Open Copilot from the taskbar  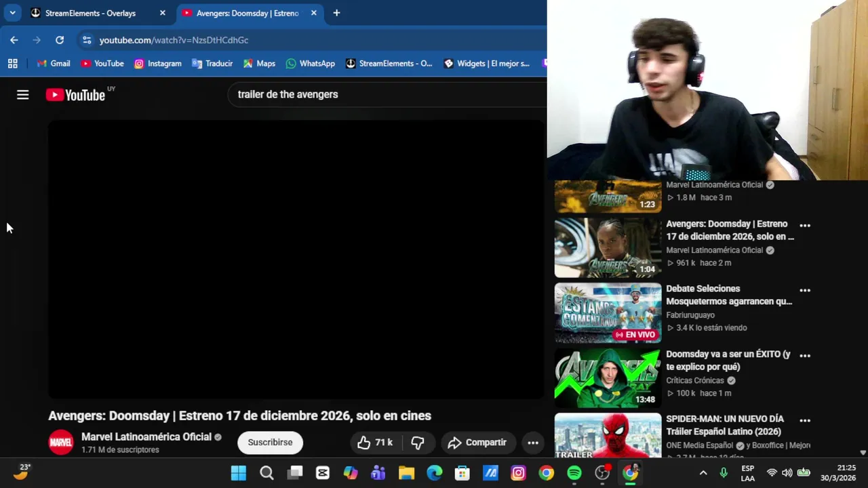tap(351, 473)
